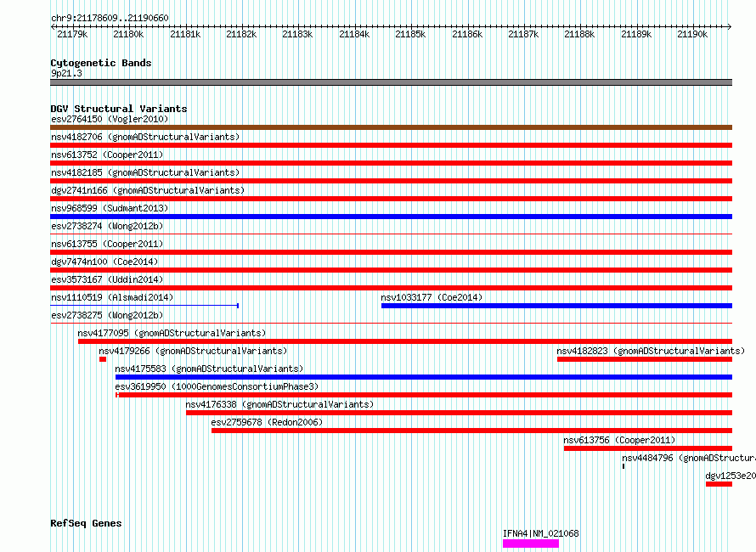The image size is (756, 552).
Task: Click nsv4176338 gnomAD variant label
Action: click(x=279, y=404)
